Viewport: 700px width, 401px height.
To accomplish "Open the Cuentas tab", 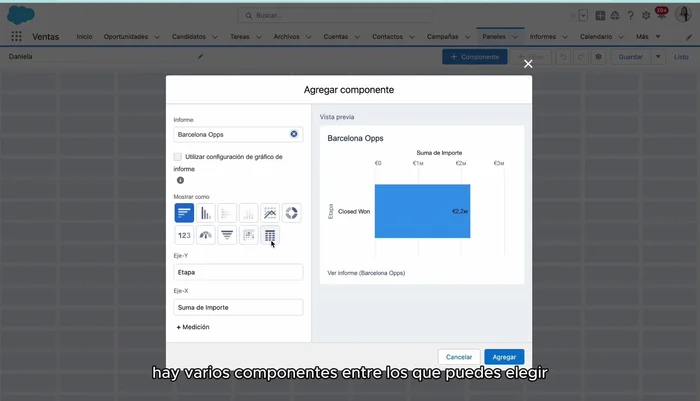I will tap(335, 37).
